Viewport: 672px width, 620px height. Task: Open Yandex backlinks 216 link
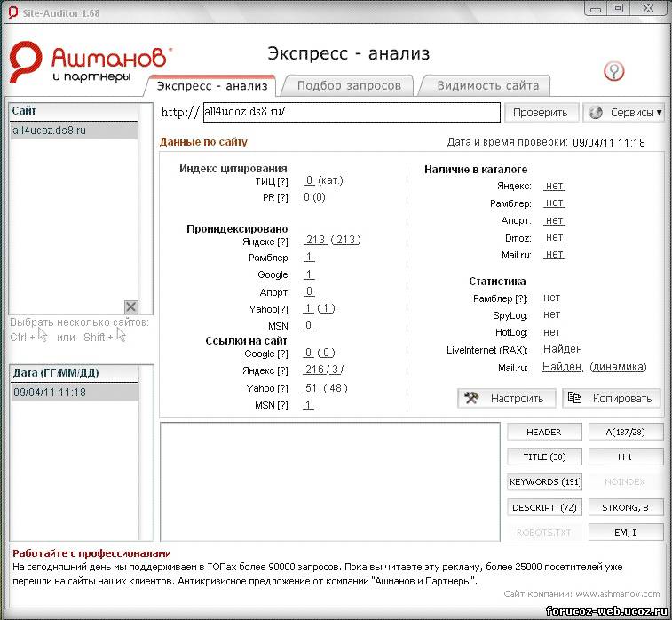point(314,370)
